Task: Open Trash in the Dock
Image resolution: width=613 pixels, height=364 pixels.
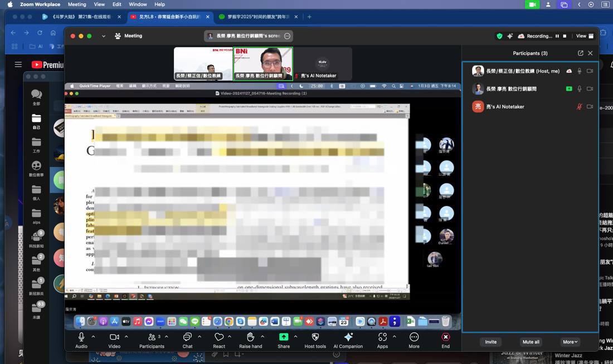Action: pyautogui.click(x=445, y=322)
